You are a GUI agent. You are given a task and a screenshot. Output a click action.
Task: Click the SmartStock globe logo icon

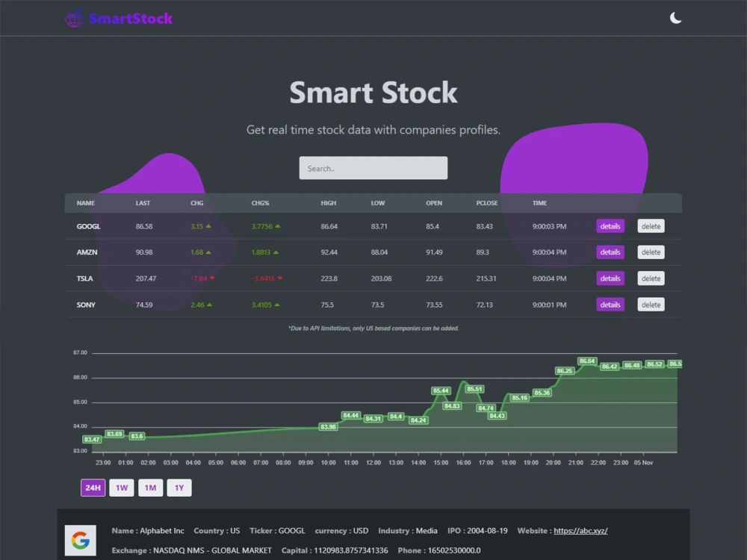pos(74,18)
